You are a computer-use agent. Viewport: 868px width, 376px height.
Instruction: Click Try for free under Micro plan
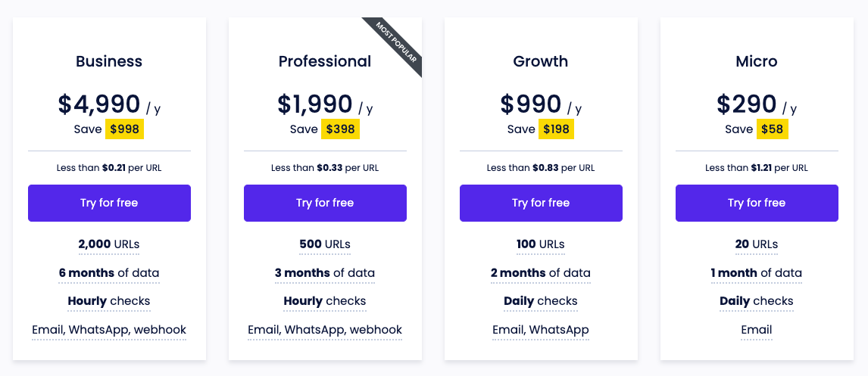757,203
